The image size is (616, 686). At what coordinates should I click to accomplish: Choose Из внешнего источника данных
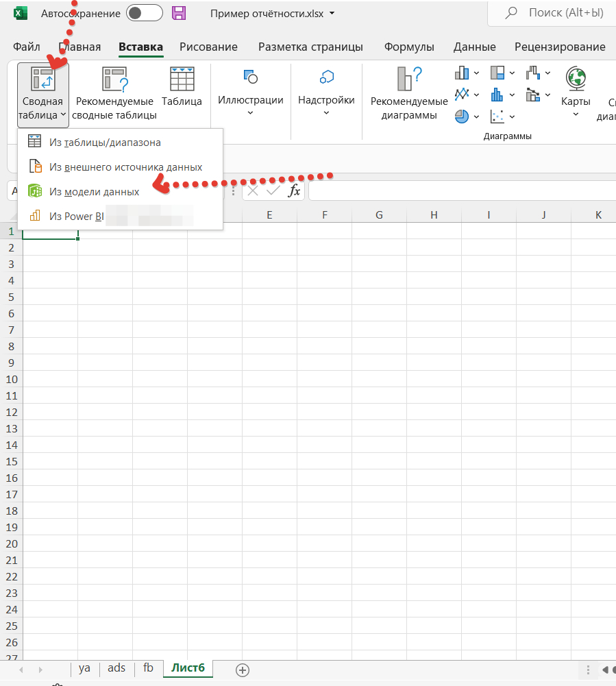point(125,167)
